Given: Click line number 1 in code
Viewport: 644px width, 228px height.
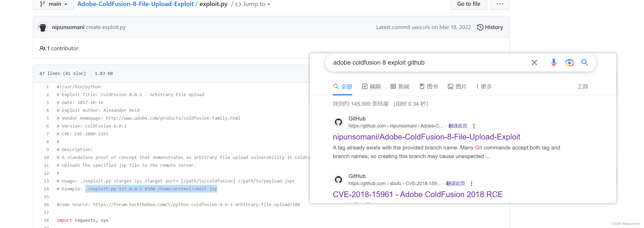Looking at the screenshot, I should click(47, 87).
